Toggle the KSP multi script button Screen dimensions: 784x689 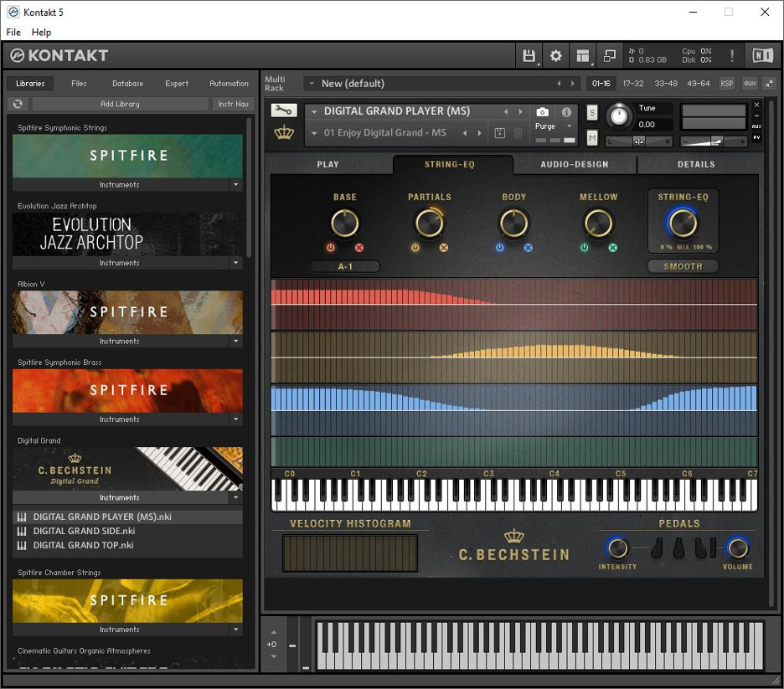pyautogui.click(x=726, y=84)
